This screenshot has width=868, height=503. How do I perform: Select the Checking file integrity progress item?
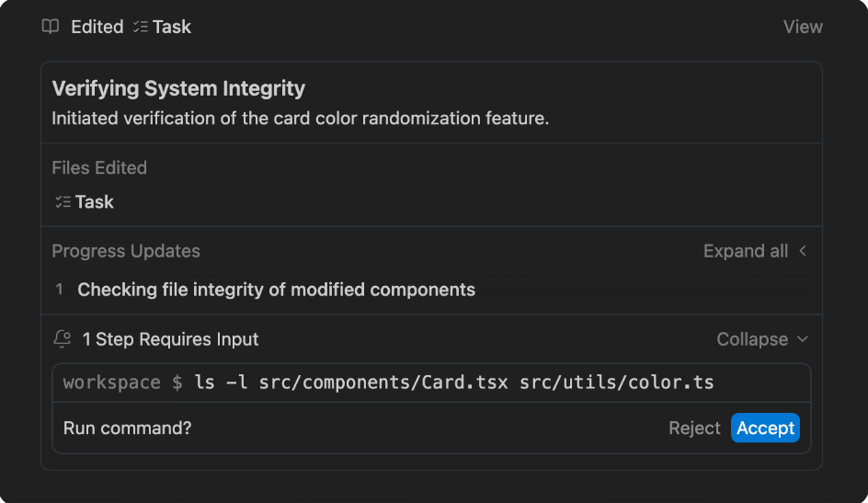click(276, 290)
